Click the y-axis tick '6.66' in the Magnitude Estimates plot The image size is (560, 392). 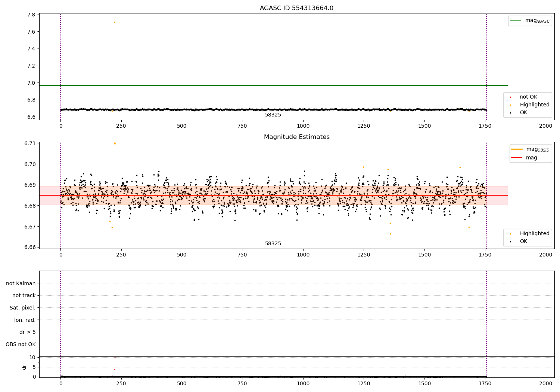pyautogui.click(x=30, y=247)
